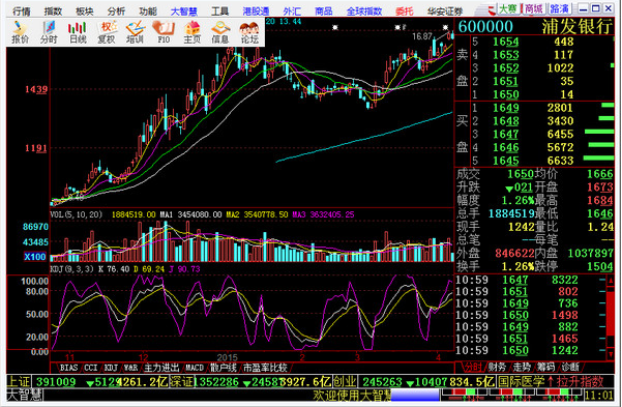The width and height of the screenshot is (622, 407).
Task: Click the blue progress bar in status bar
Action: 415,395
